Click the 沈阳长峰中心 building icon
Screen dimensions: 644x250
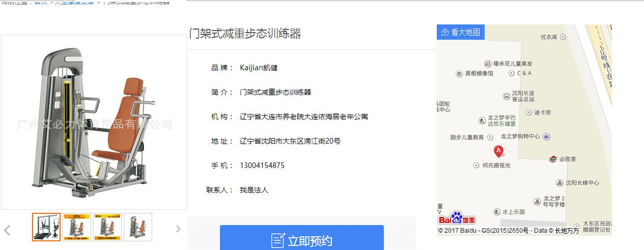[560, 183]
